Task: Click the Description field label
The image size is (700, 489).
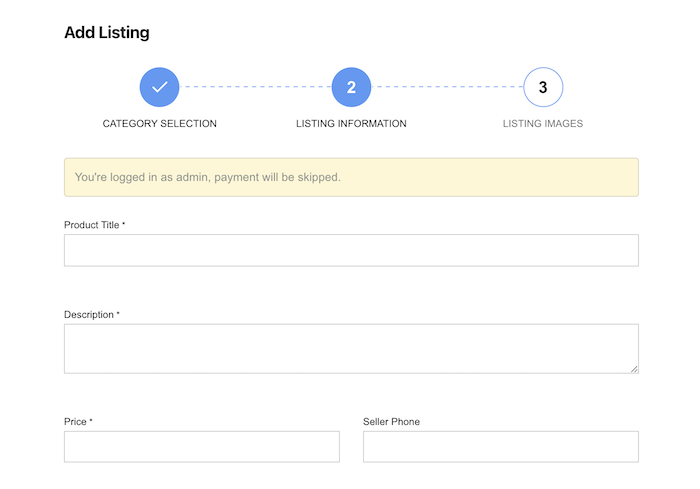Action: coord(92,315)
